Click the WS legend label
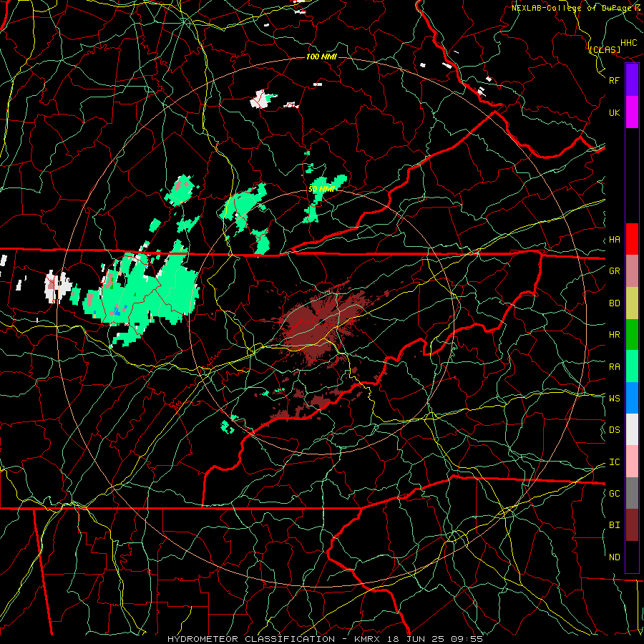 point(614,398)
